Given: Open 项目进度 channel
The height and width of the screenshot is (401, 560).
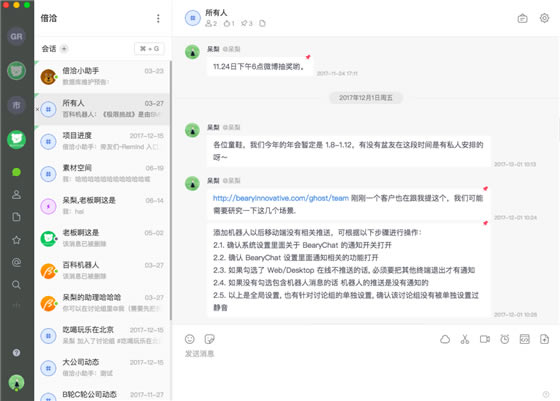Looking at the screenshot, I should pyautogui.click(x=103, y=141).
